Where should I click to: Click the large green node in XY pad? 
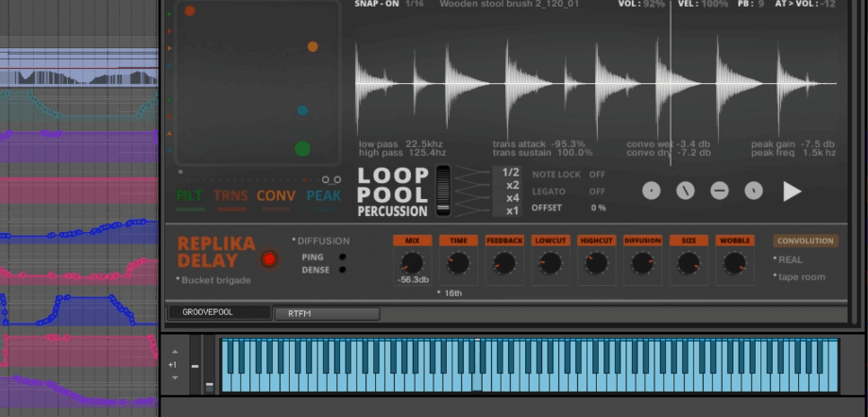click(x=302, y=149)
